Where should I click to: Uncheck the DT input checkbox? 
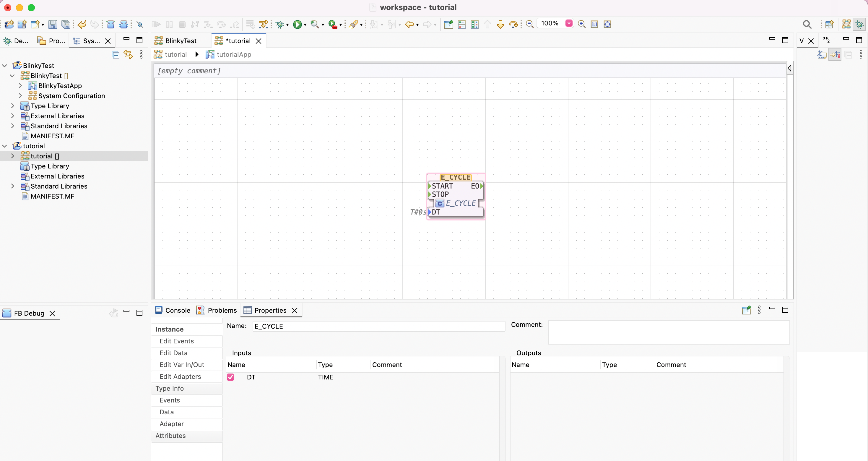coord(230,377)
